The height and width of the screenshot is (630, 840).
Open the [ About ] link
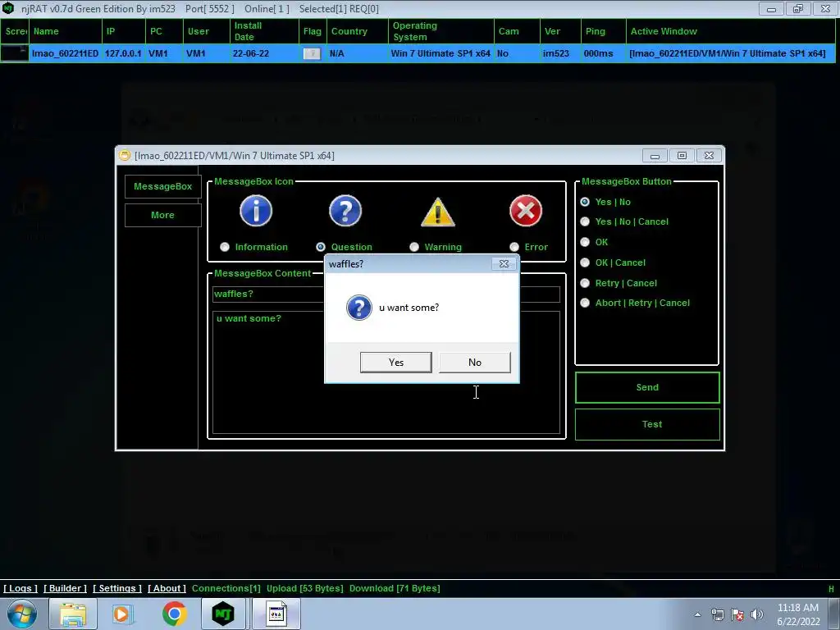[167, 588]
